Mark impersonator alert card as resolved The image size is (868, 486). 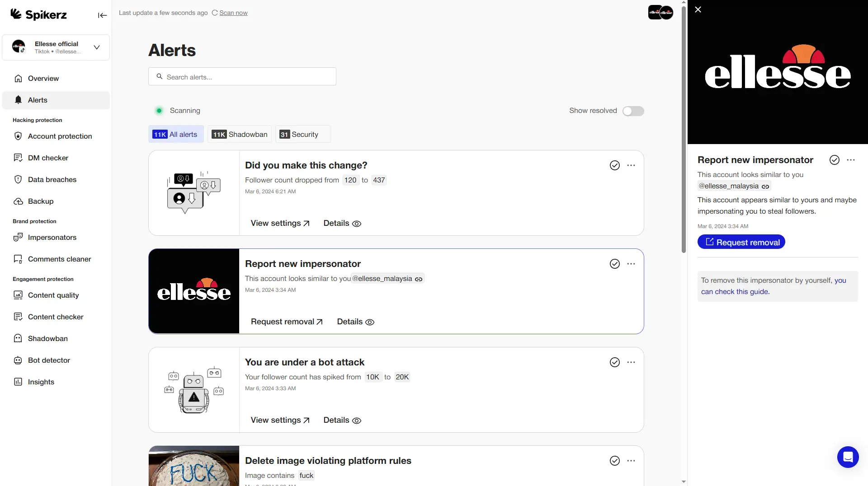(615, 264)
